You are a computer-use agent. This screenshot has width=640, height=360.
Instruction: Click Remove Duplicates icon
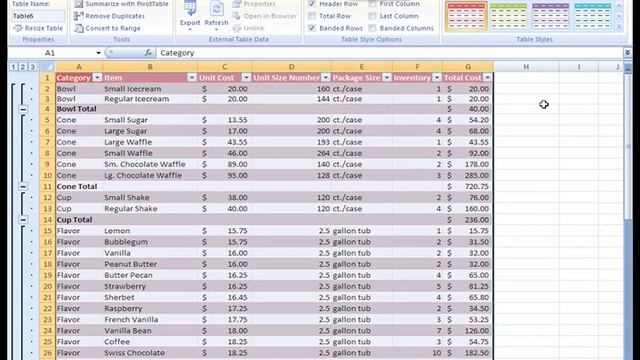pos(79,16)
